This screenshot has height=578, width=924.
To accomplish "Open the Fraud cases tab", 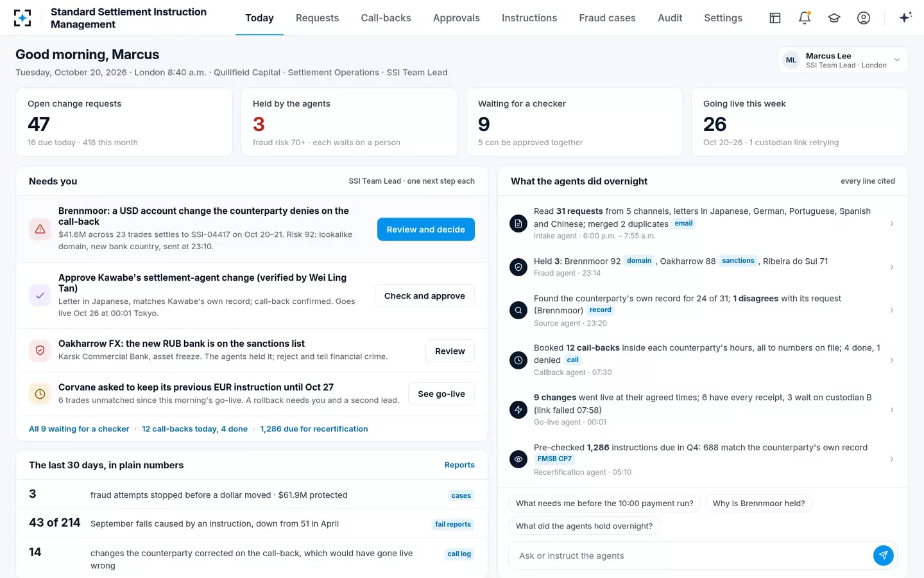I will pos(607,18).
